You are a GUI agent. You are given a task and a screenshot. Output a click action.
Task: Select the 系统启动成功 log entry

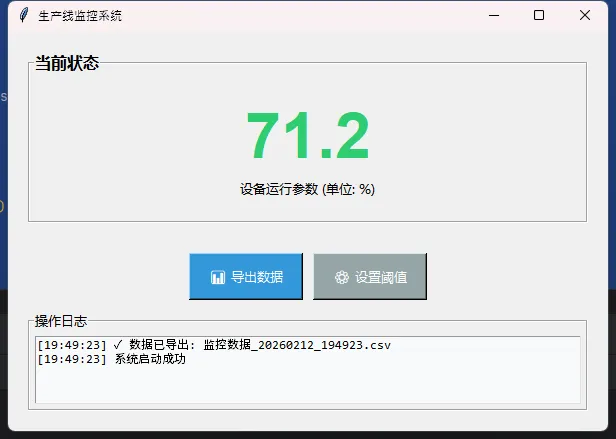pos(150,359)
